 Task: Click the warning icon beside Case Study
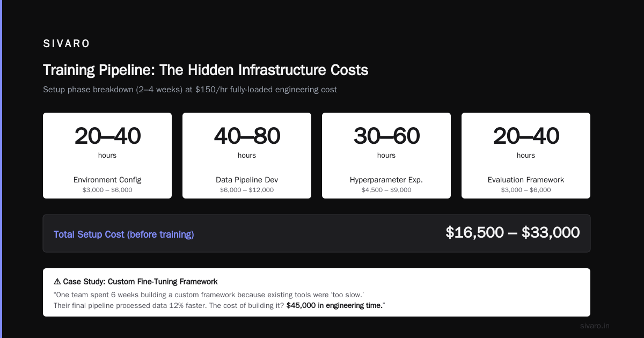point(57,282)
